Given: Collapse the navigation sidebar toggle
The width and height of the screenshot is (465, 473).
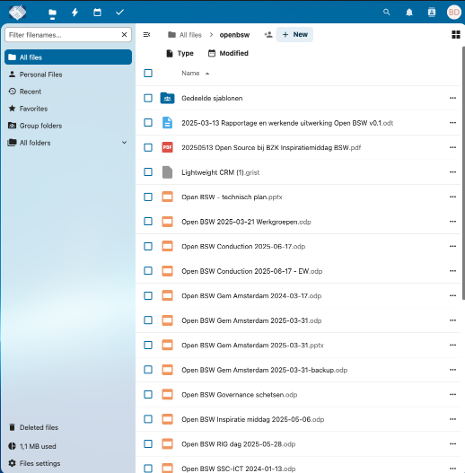Looking at the screenshot, I should (x=147, y=34).
